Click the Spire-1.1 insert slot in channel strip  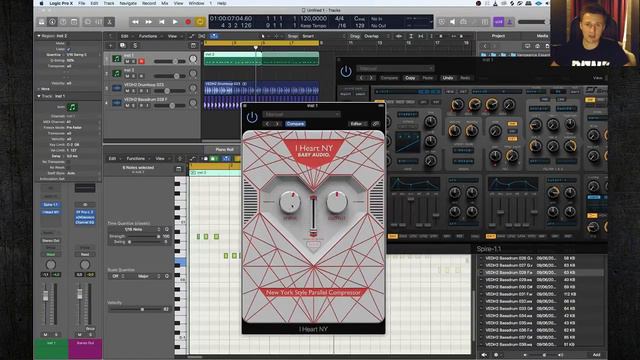click(x=51, y=204)
